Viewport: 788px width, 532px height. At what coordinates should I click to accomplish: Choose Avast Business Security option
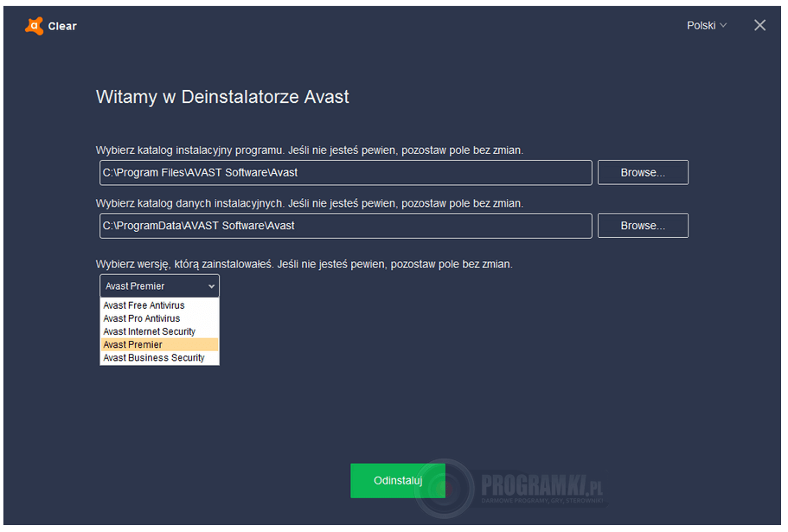159,357
